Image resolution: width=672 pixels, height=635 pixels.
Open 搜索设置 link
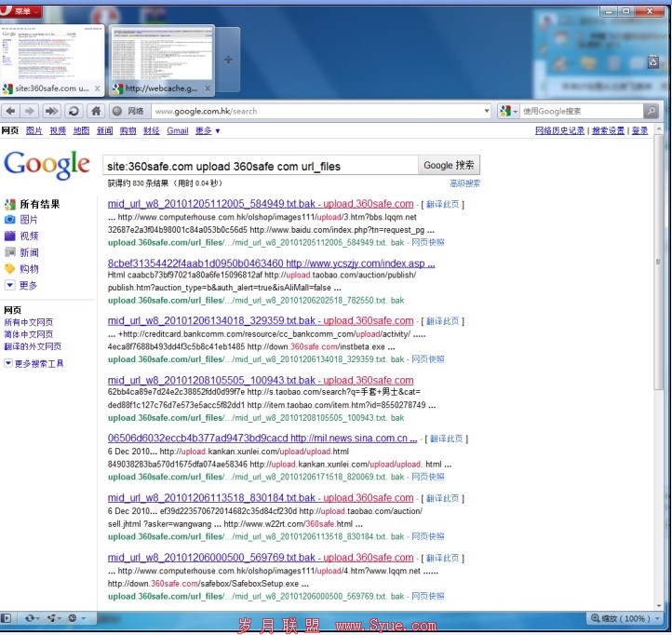click(x=608, y=130)
